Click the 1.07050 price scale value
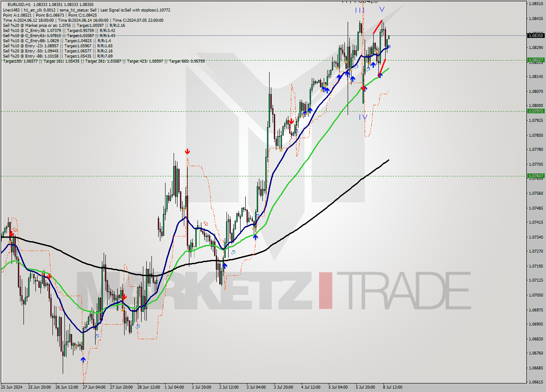The height and width of the screenshot is (392, 546). [x=535, y=295]
